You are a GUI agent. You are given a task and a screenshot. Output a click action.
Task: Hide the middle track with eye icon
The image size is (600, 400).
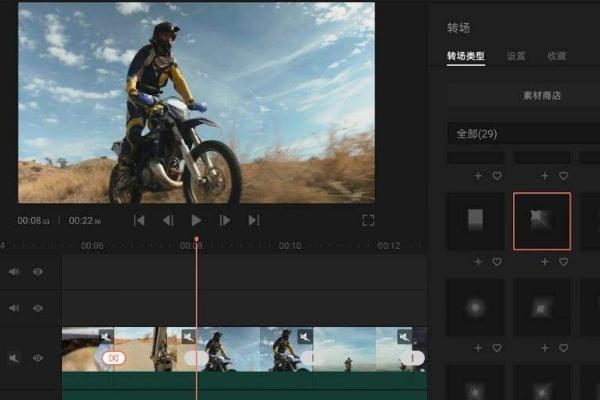pos(38,308)
